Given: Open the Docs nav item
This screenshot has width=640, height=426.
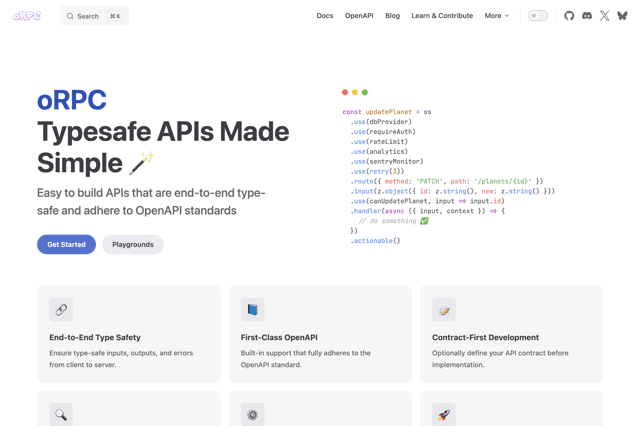Looking at the screenshot, I should pos(325,16).
